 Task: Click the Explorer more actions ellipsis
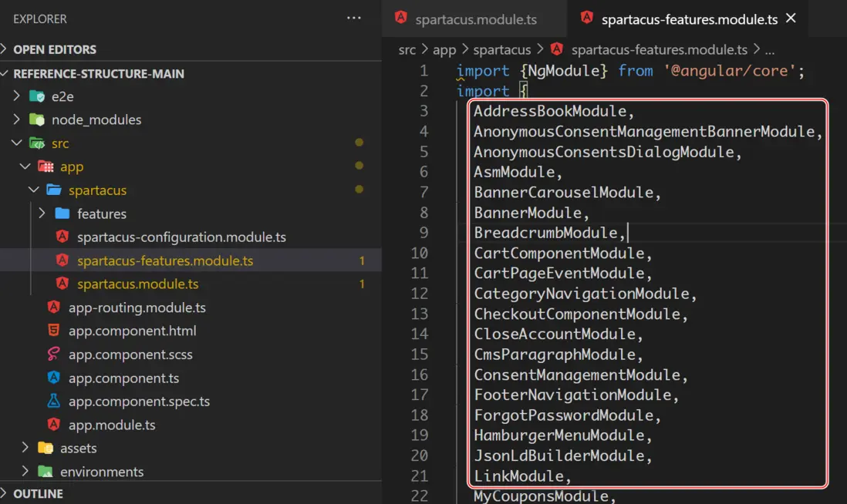point(354,18)
